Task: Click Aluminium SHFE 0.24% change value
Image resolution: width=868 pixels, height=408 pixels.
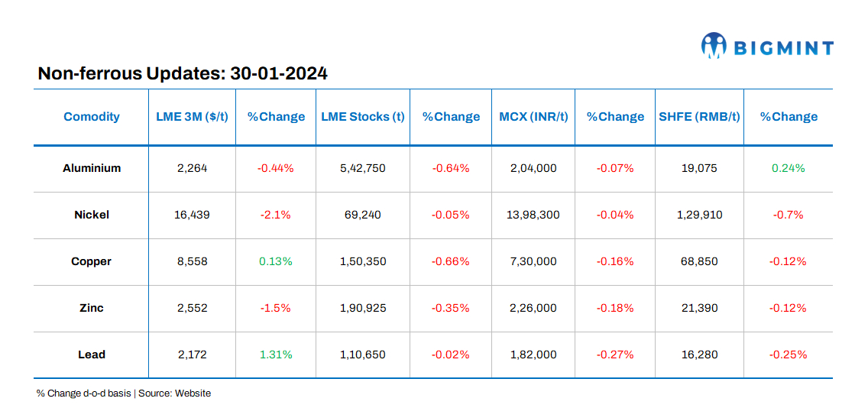Action: tap(789, 168)
